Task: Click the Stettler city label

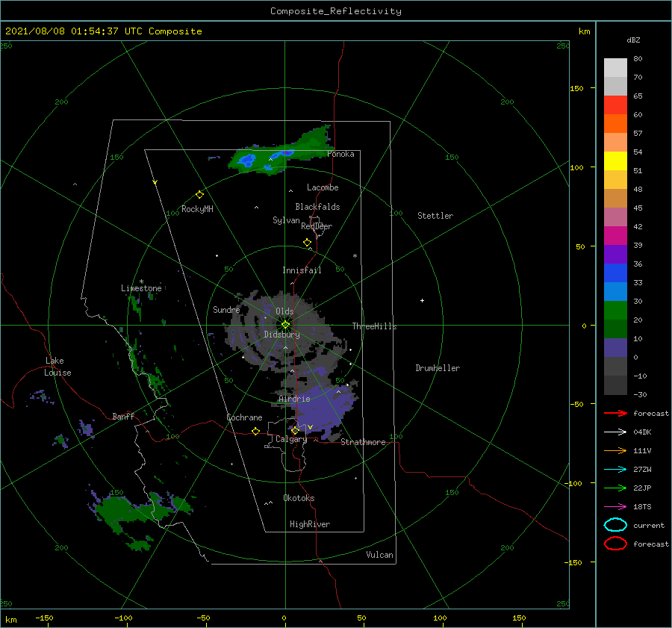Action: tap(435, 216)
